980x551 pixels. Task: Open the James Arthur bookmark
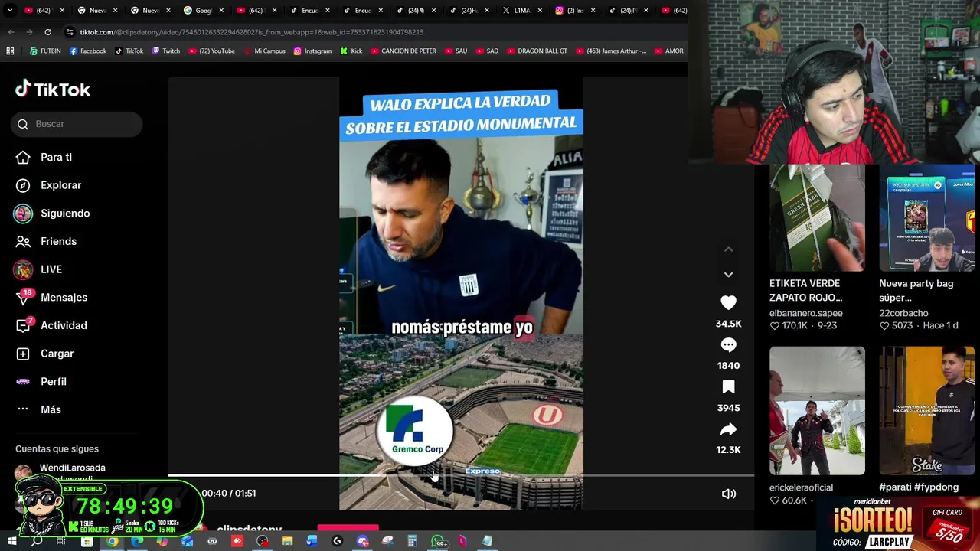click(x=610, y=51)
